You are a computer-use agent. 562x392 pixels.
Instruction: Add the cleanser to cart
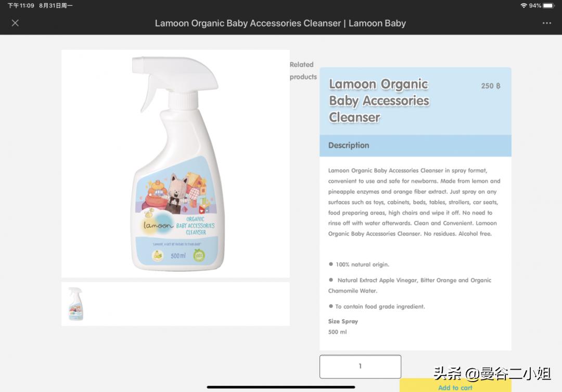click(x=455, y=387)
